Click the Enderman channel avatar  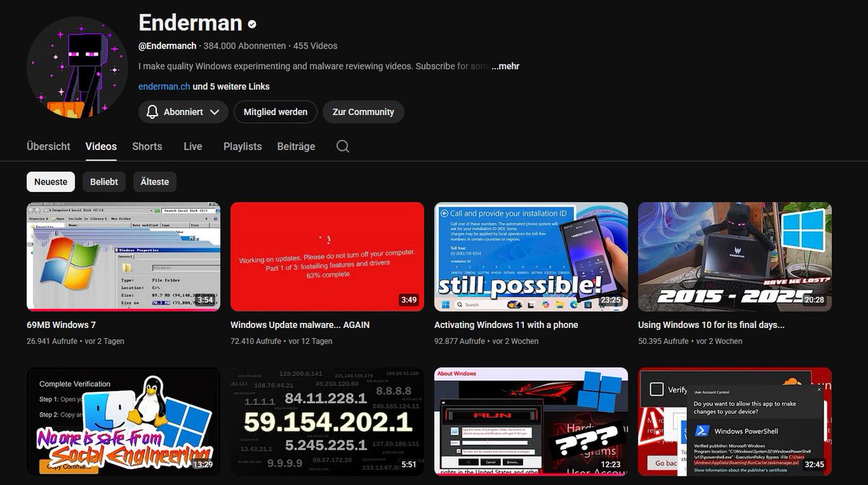(77, 67)
